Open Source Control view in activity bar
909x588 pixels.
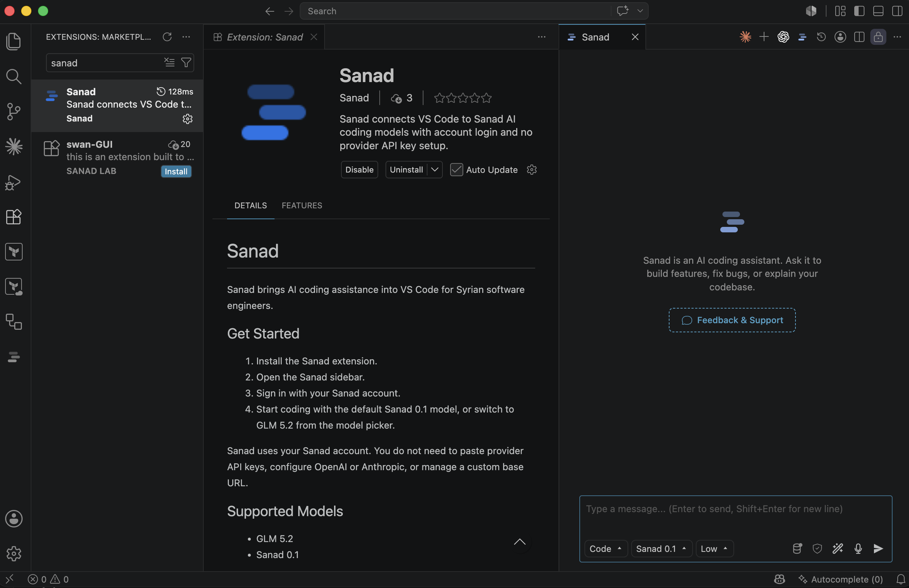point(14,111)
